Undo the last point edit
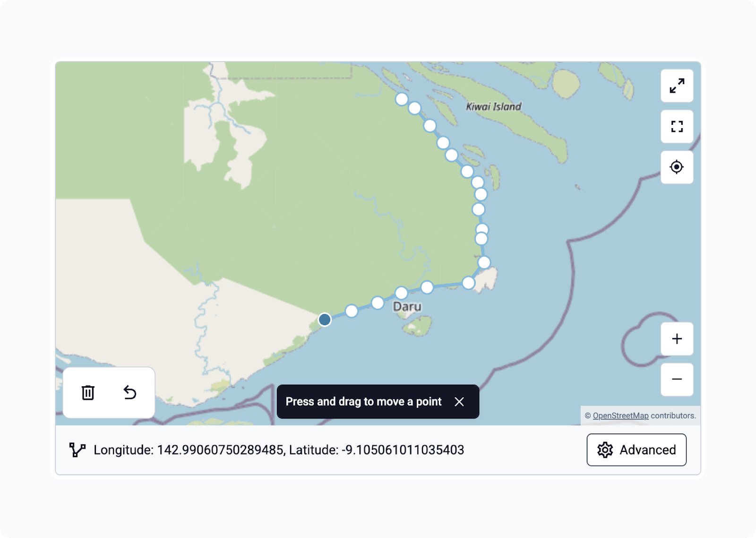This screenshot has width=756, height=538. pos(130,393)
